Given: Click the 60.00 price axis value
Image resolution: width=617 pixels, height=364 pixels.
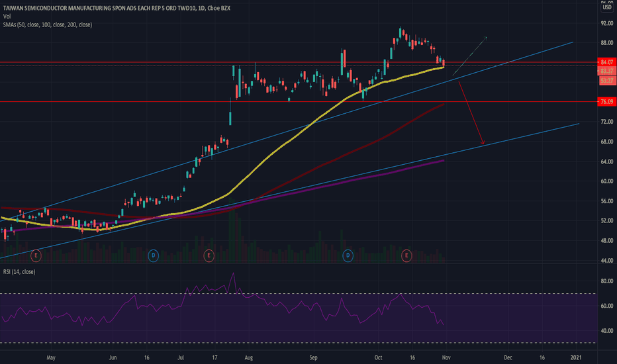Looking at the screenshot, I should pyautogui.click(x=607, y=181).
